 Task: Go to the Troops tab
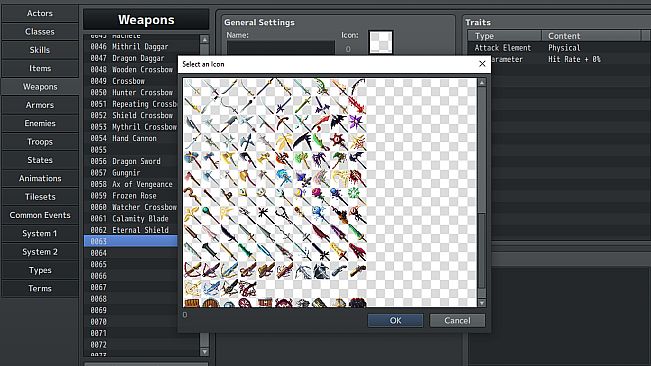40,142
